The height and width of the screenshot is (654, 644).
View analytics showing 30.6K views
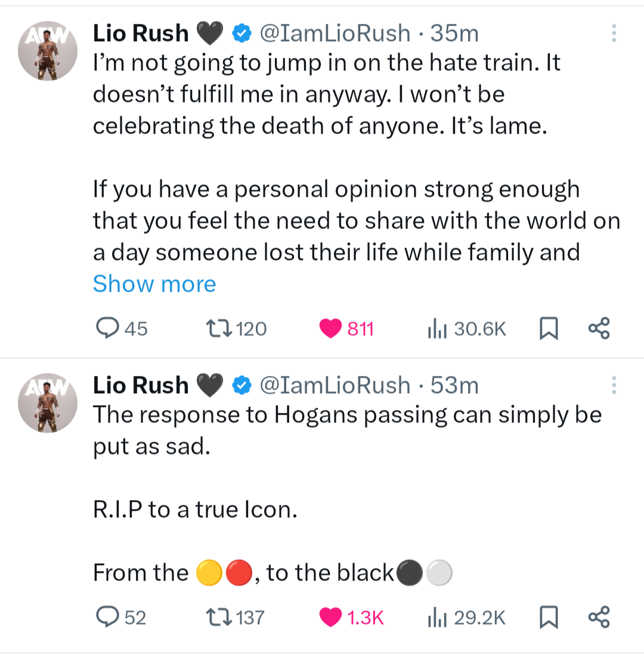pyautogui.click(x=436, y=328)
